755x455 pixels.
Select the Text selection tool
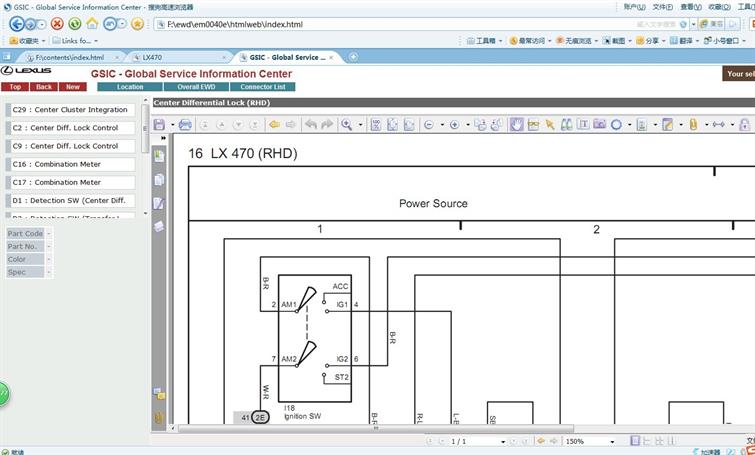coord(583,124)
